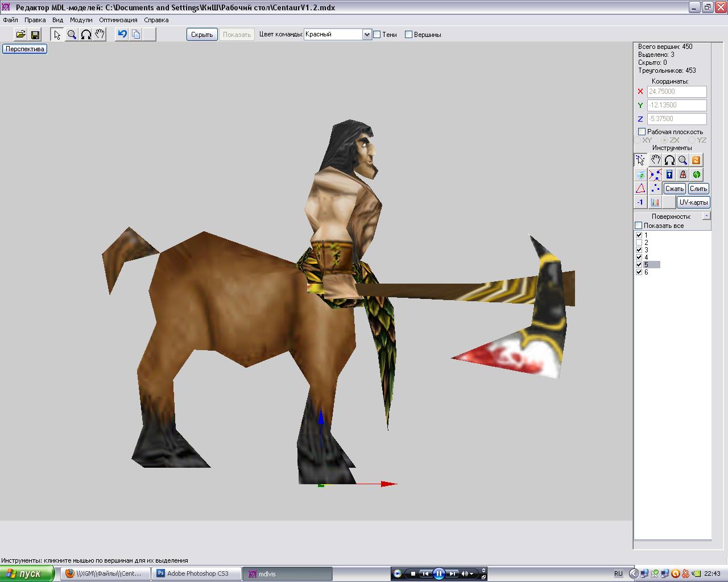
Task: Click the bar chart icon beside -1
Action: coord(655,202)
